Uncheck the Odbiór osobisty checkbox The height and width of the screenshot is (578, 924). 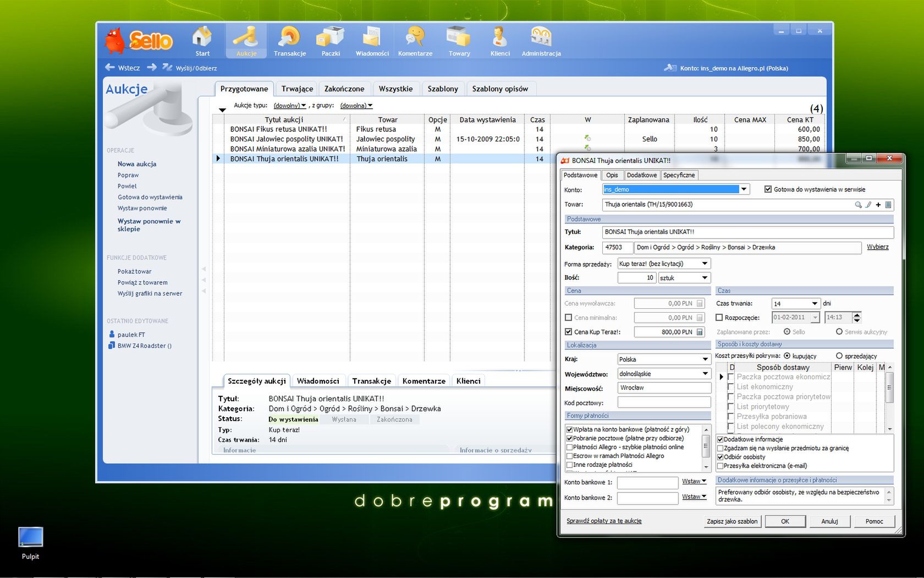click(x=720, y=457)
